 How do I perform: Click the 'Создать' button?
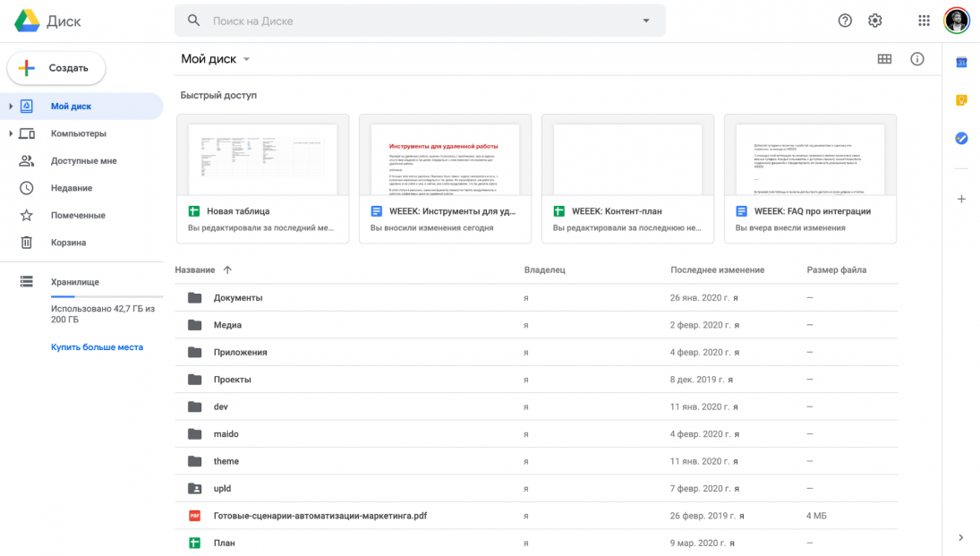(x=56, y=68)
